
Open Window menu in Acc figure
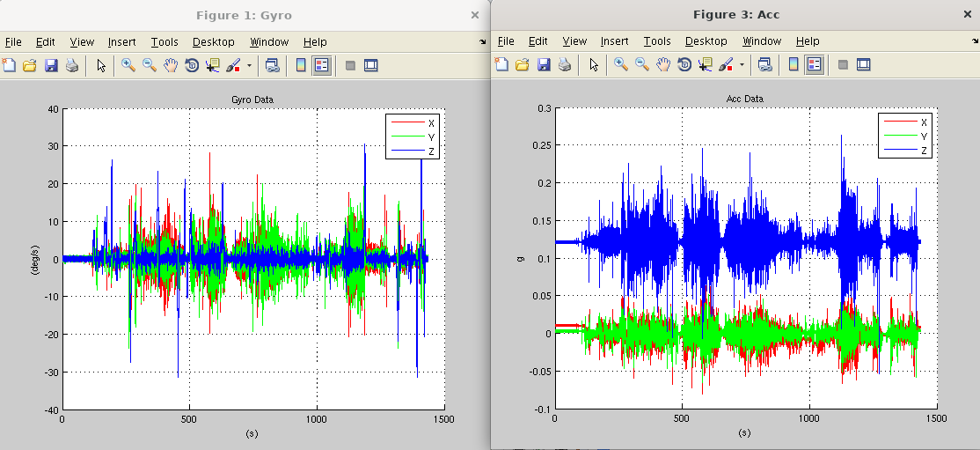762,41
